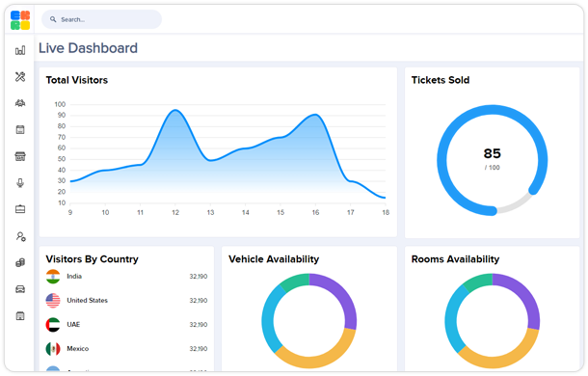Open the people group sidebar icon
The image size is (588, 376).
(20, 103)
